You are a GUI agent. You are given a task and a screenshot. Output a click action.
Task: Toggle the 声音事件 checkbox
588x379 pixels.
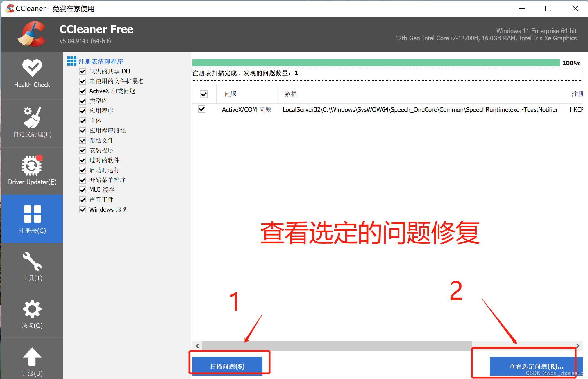[83, 200]
